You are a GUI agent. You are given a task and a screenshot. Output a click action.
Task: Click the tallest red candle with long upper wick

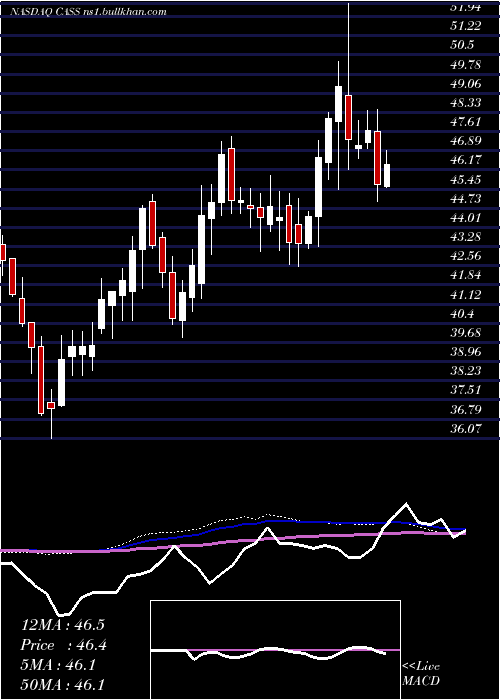348,117
